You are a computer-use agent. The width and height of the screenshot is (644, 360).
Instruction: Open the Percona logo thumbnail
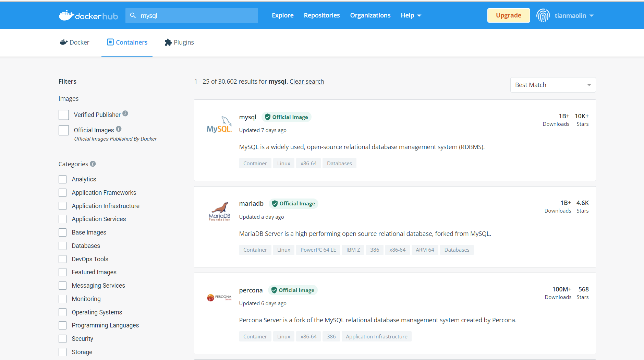point(219,298)
